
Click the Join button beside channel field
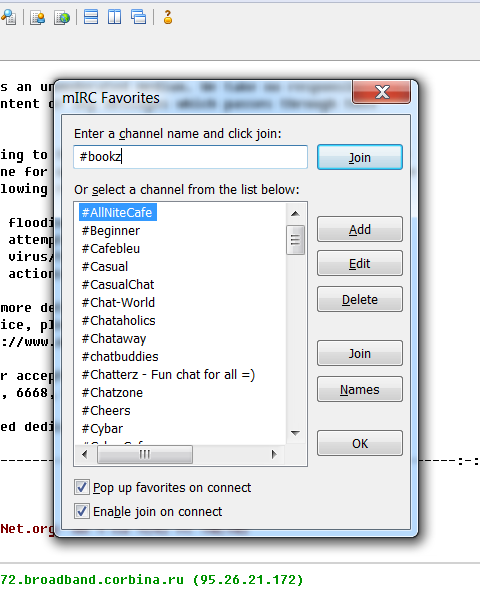[360, 157]
